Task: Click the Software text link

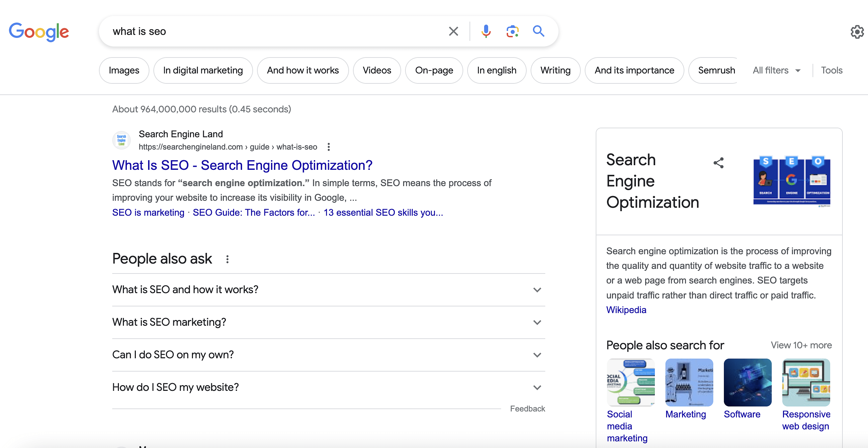Action: point(742,414)
